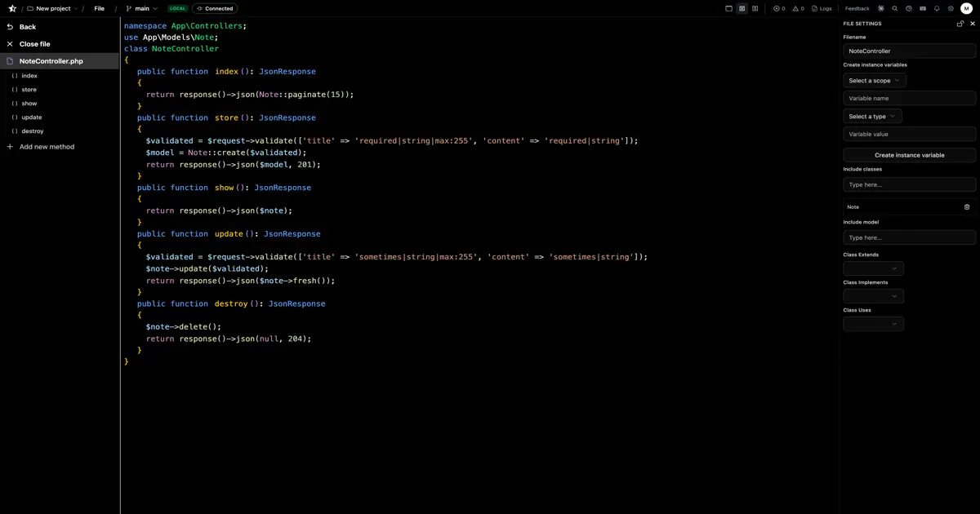
Task: Click the braces icon beside destroy
Action: point(15,131)
